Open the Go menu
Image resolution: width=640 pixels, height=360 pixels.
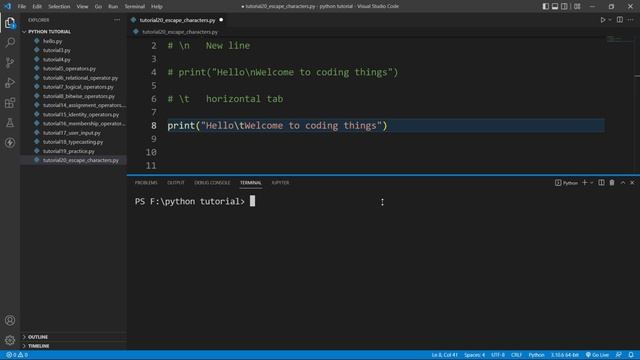[x=98, y=6]
